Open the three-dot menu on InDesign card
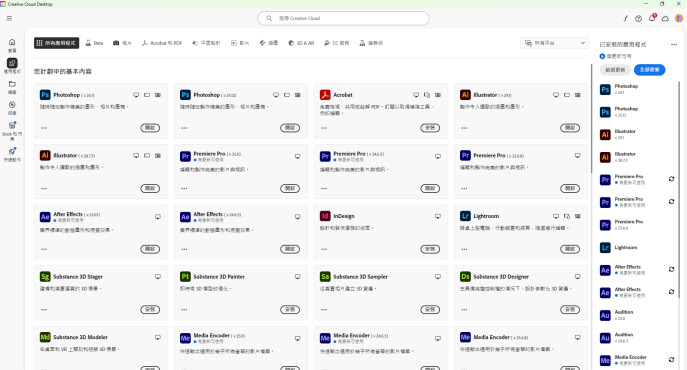Image resolution: width=687 pixels, height=370 pixels. [x=324, y=249]
